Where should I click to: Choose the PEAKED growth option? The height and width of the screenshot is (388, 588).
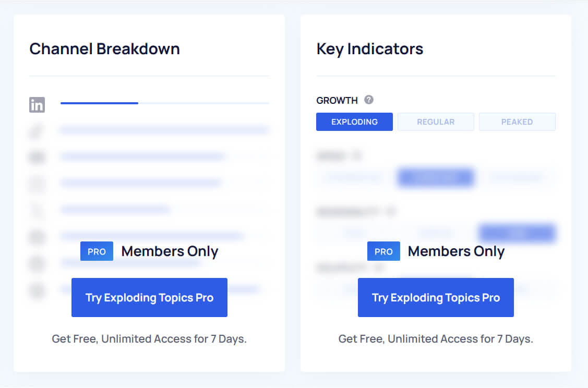(517, 122)
